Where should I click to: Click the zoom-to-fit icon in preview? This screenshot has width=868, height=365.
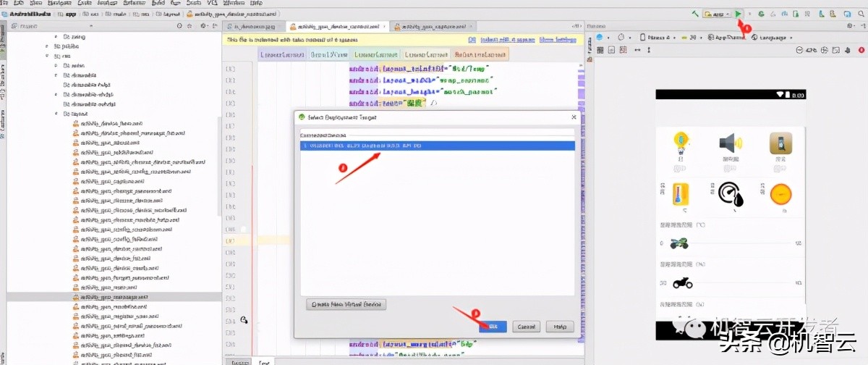point(836,49)
